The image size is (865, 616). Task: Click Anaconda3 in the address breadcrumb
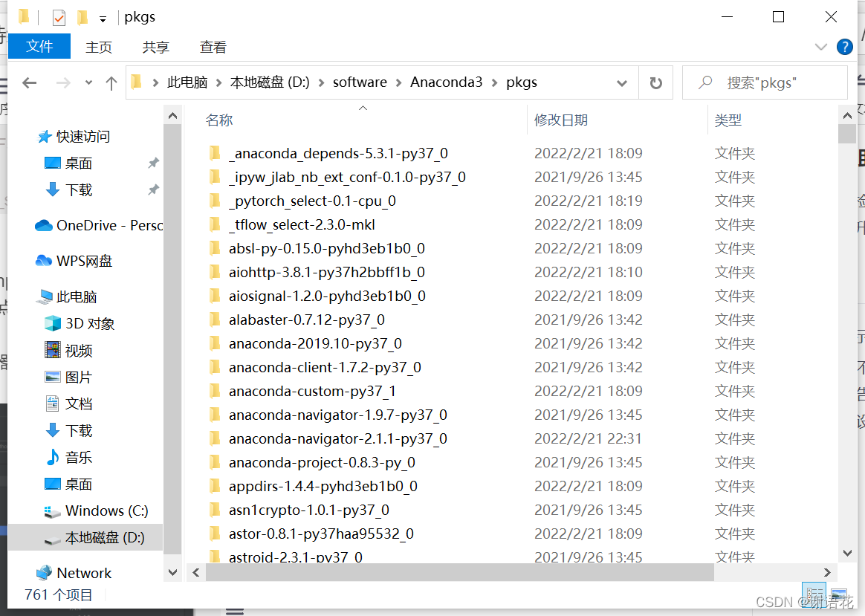tap(447, 82)
